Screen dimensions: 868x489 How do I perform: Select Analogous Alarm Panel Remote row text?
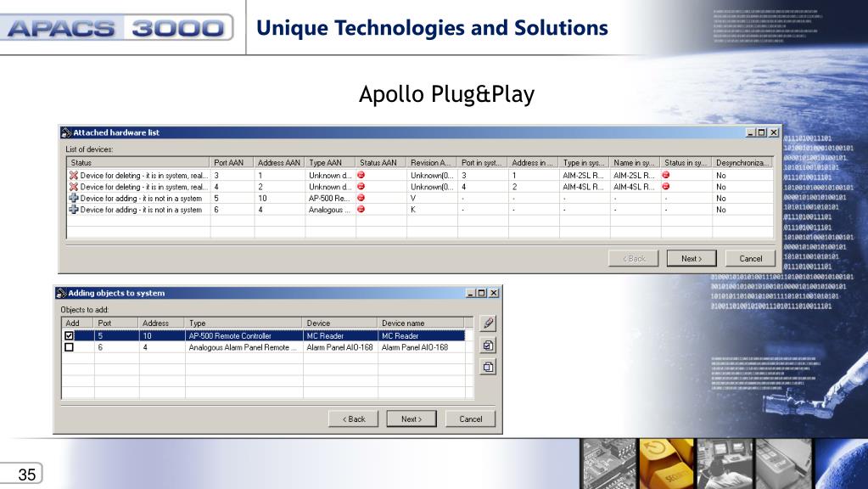(243, 347)
